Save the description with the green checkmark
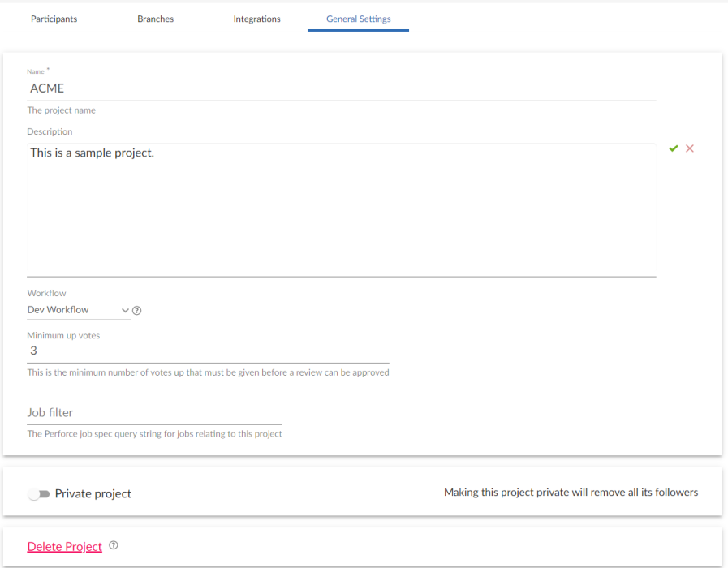This screenshot has height=568, width=728. click(673, 148)
